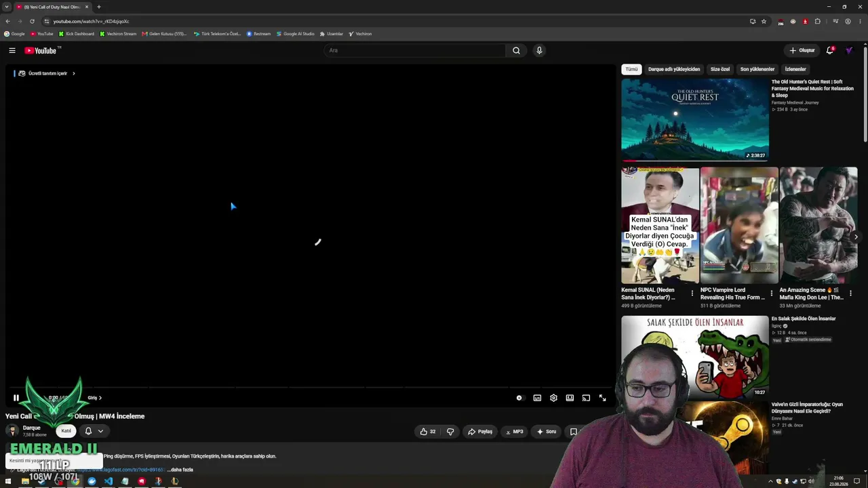Open the account avatar menu
868x488 pixels.
849,50
